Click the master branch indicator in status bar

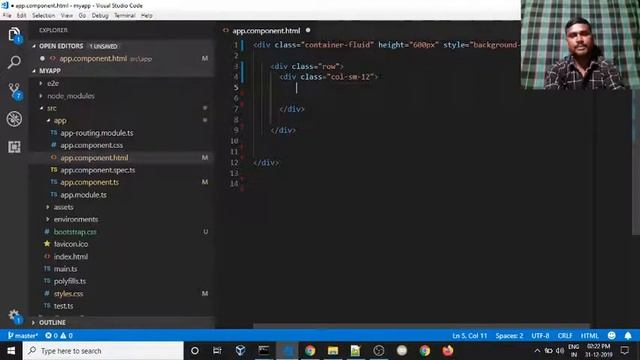[22, 336]
